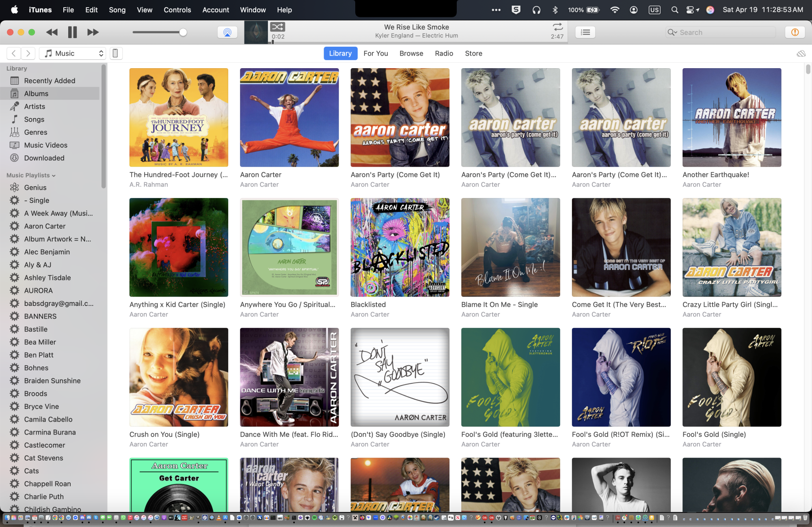Collapse the Music Playlists section
Screen dimensions: 812x527
(x=54, y=176)
